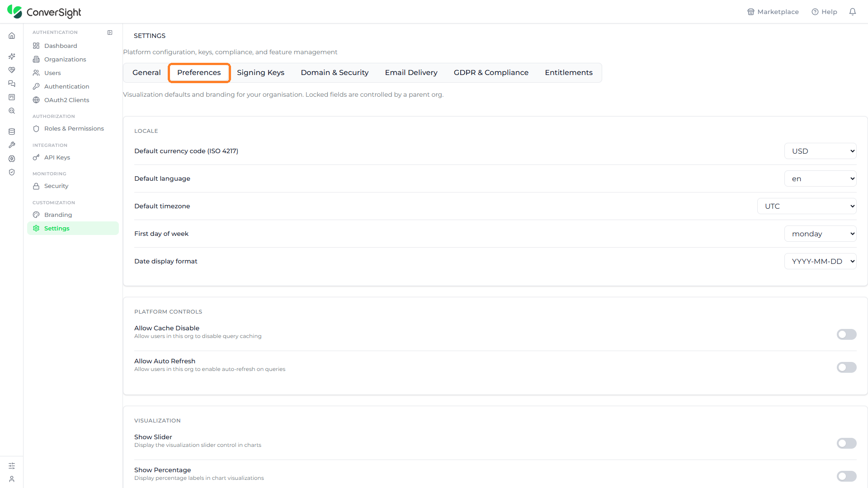This screenshot has height=488, width=868.
Task: Open Domain & Security tab
Action: (x=335, y=73)
